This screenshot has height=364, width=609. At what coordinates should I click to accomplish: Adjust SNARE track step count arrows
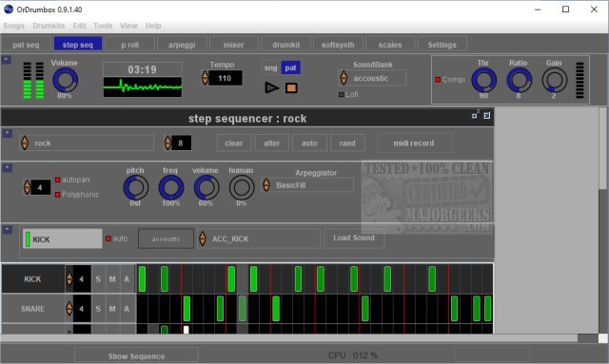pyautogui.click(x=69, y=309)
